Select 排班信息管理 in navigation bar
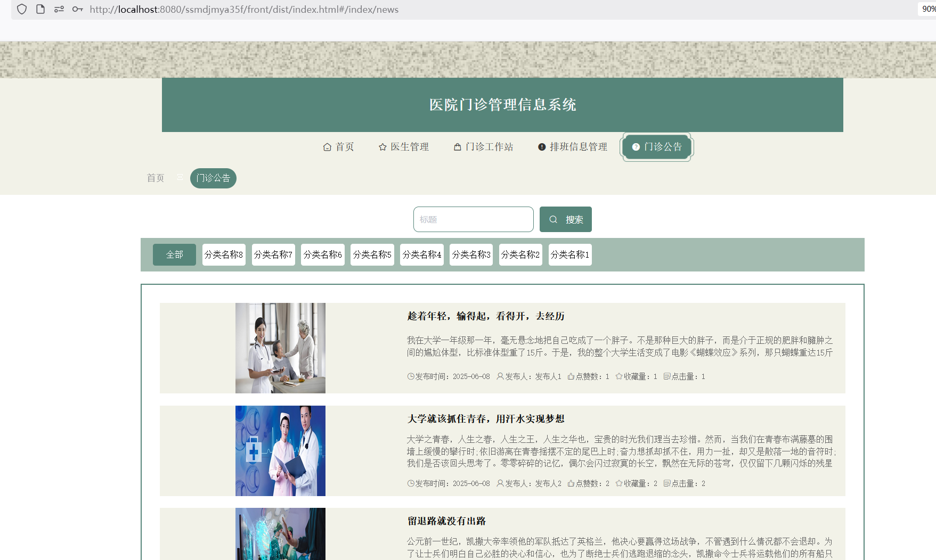 573,147
